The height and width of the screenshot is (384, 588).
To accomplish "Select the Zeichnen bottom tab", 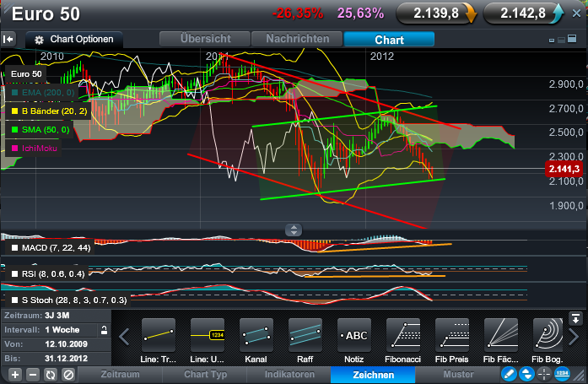I will 373,375.
